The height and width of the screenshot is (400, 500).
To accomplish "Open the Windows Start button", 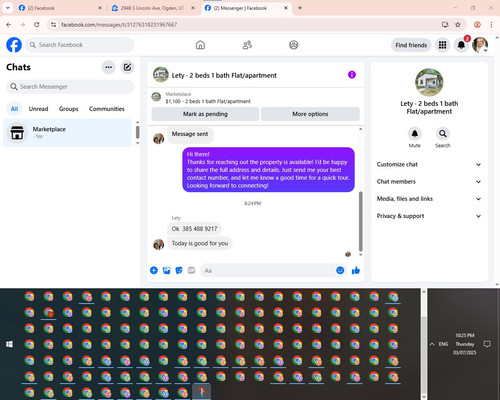I will 9,344.
